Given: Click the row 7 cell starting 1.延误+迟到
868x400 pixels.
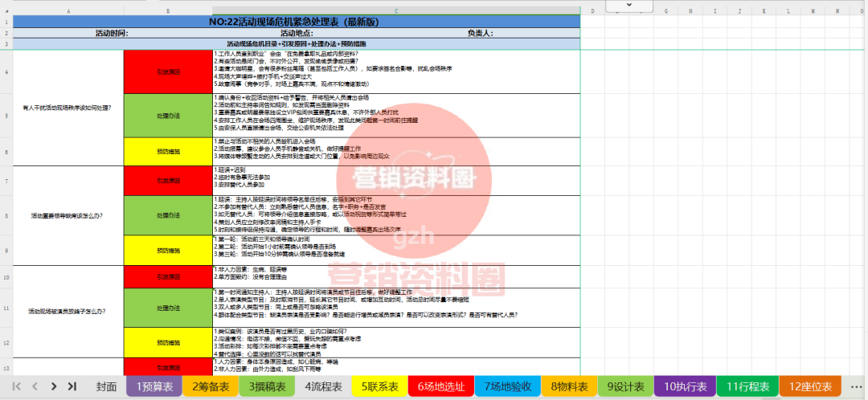Looking at the screenshot, I should pyautogui.click(x=396, y=181).
